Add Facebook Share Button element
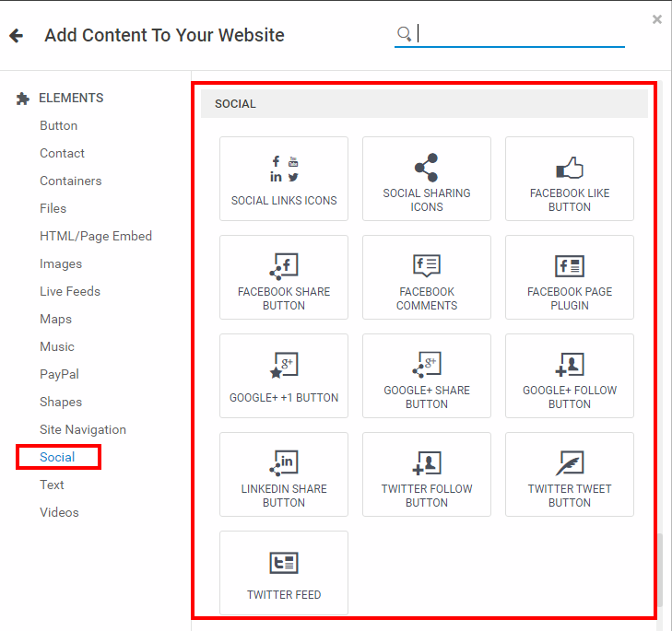Image resolution: width=672 pixels, height=631 pixels. pos(284,277)
